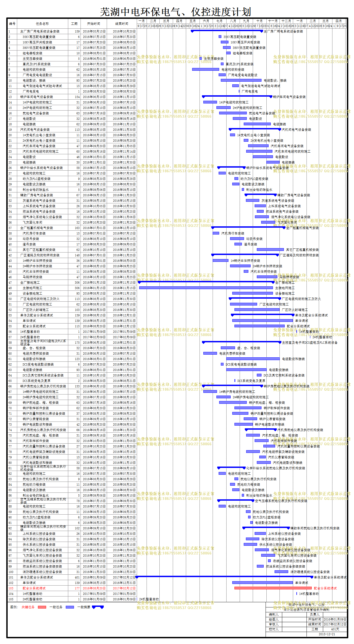Click Gantt bar labeled 电缆敷设、接线 in row 10
The width and height of the screenshot is (354, 644).
coord(241,80)
